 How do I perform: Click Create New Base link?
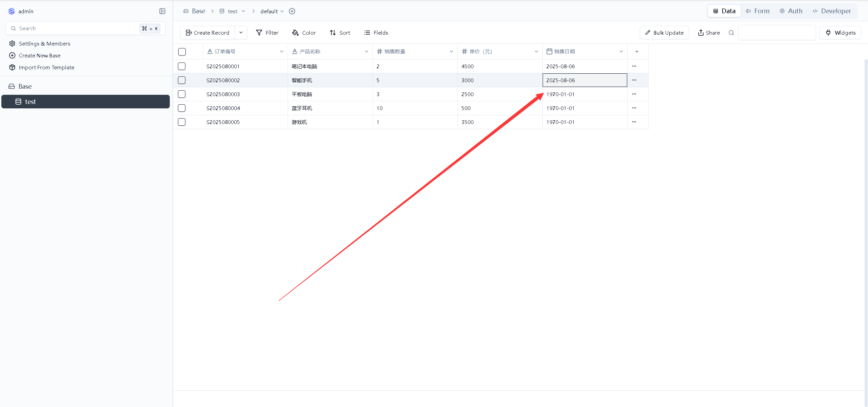pyautogui.click(x=39, y=55)
